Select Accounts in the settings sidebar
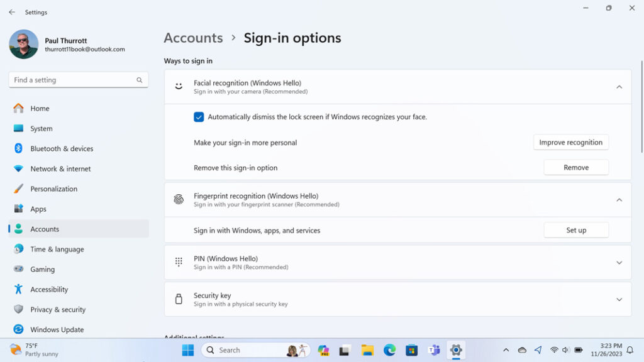 (45, 229)
